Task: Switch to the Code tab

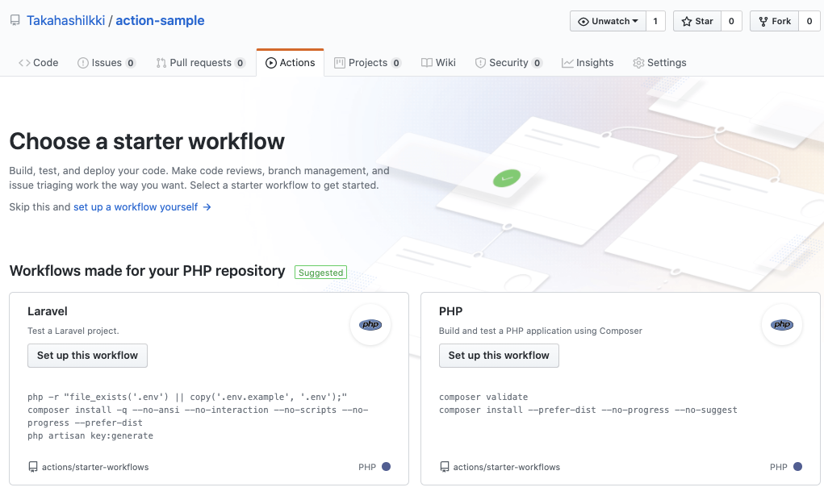Action: (39, 62)
